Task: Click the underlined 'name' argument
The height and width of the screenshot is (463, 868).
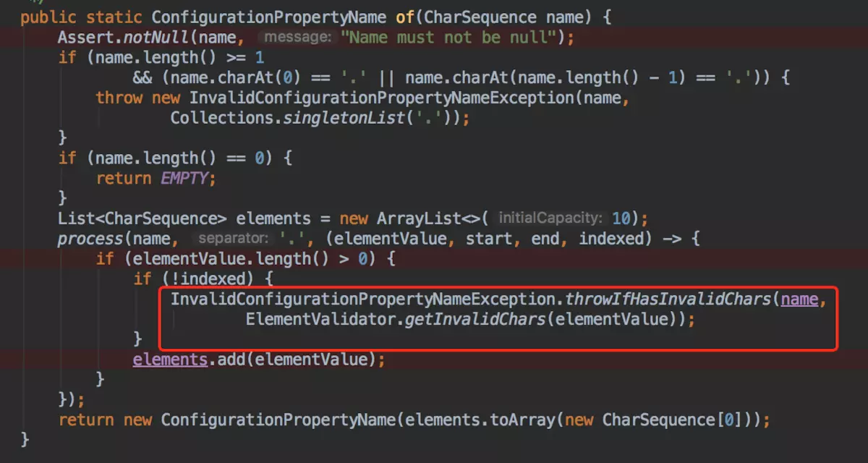Action: (x=799, y=299)
